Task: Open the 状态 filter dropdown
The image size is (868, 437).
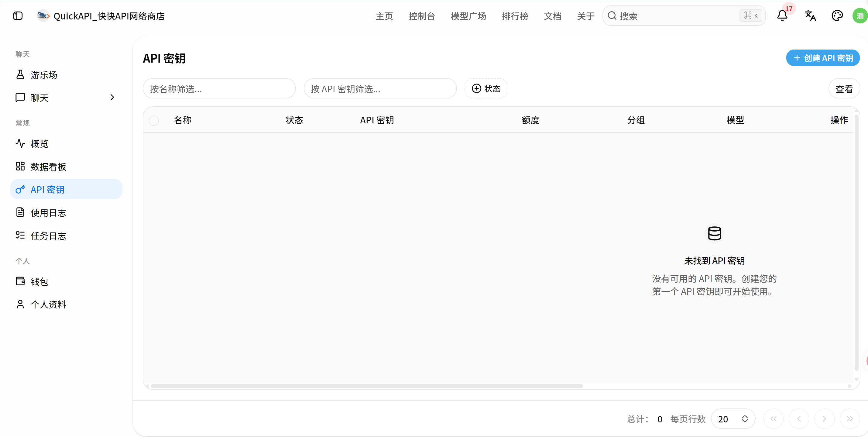Action: (x=485, y=89)
